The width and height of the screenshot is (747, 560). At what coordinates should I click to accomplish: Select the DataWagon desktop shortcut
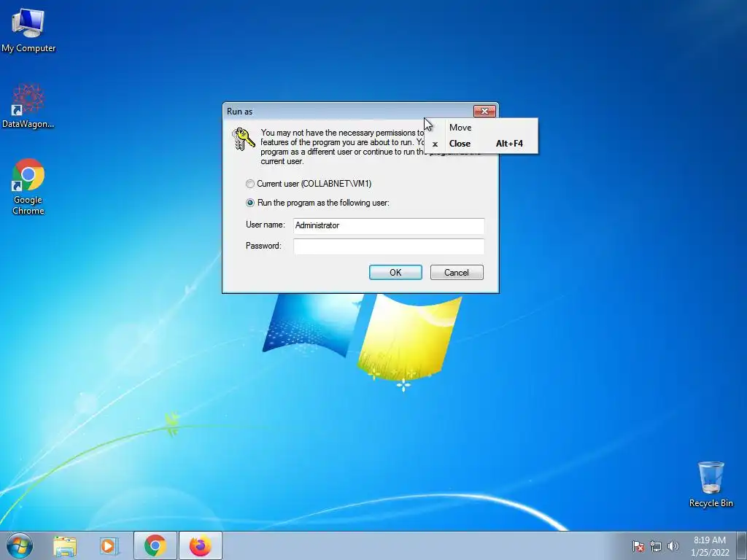pos(28,106)
